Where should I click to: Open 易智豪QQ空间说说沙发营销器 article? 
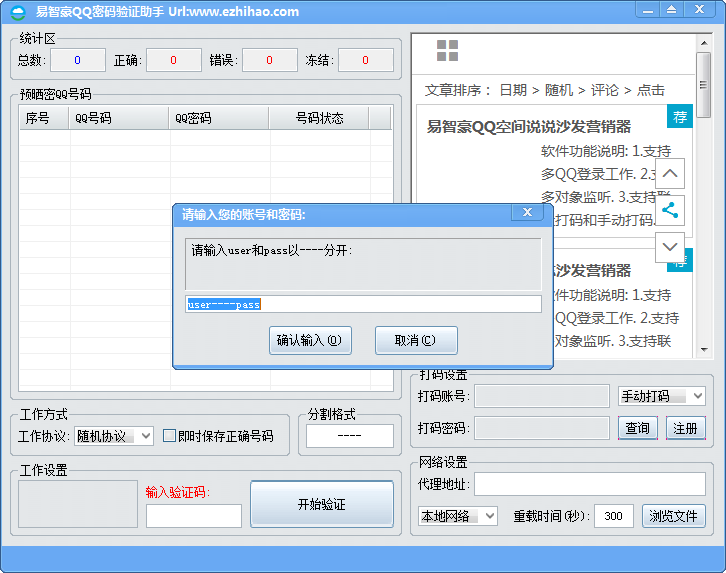[528, 127]
